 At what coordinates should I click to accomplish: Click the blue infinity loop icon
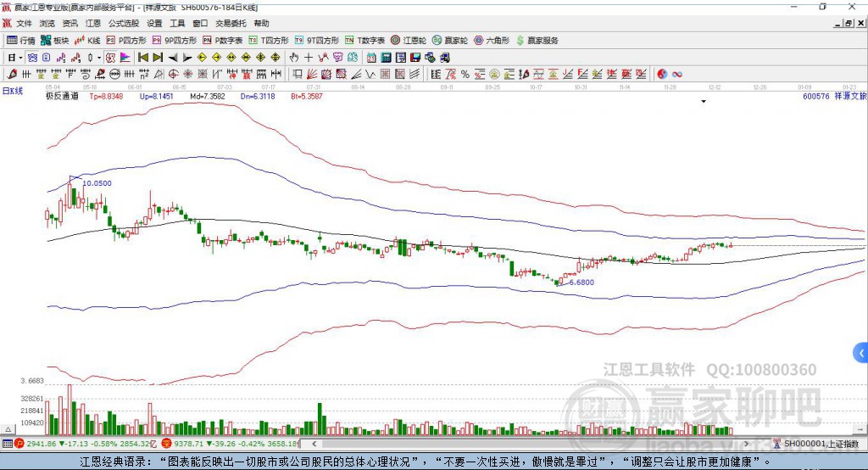tap(677, 74)
